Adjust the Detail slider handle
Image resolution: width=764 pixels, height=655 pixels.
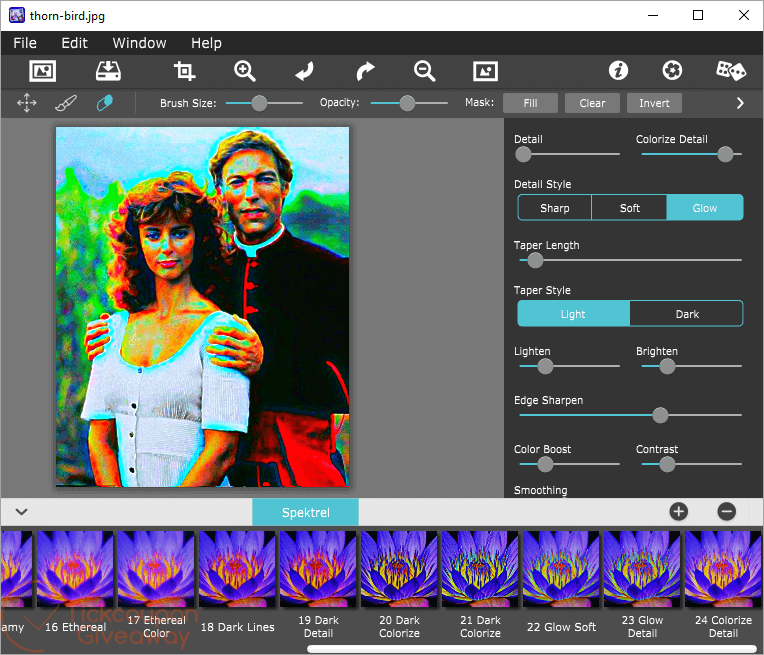click(x=523, y=154)
